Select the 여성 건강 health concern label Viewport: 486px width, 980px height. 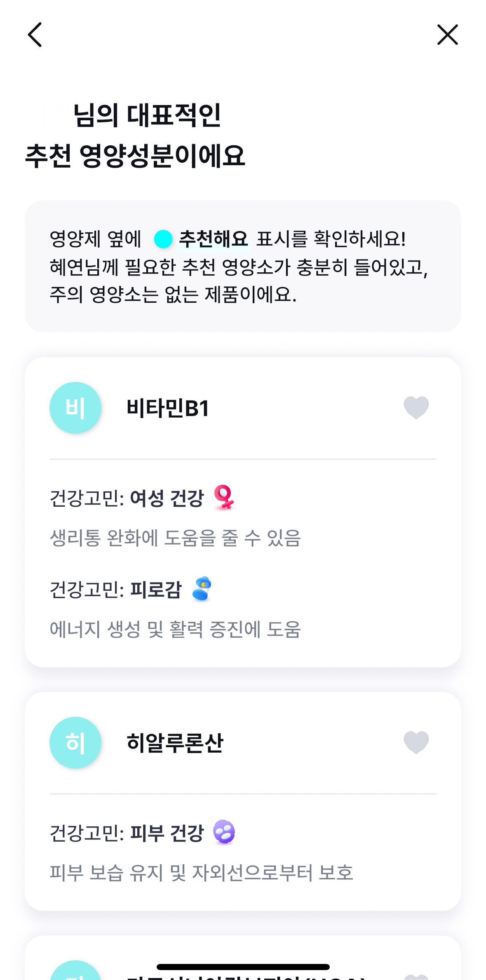[167, 498]
